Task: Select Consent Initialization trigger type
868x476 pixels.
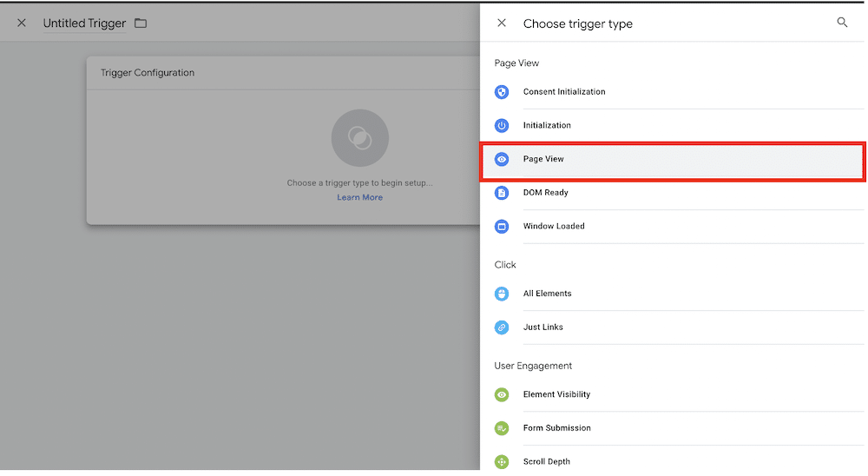Action: click(672, 92)
